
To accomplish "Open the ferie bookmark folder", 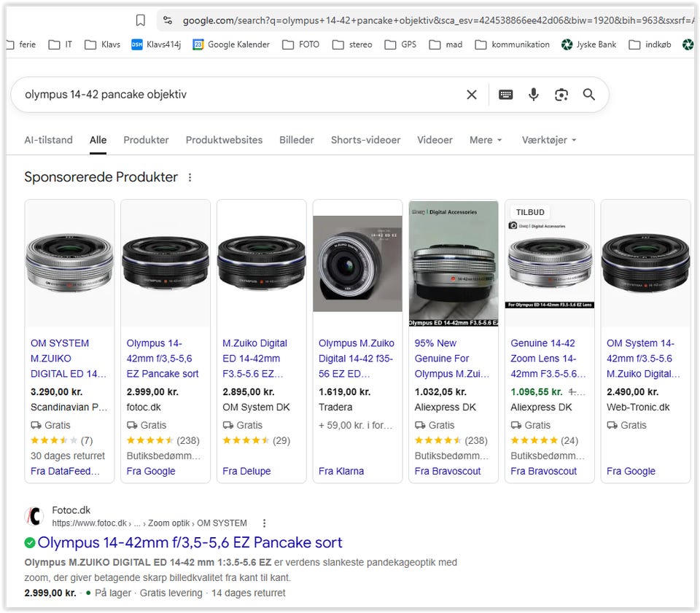I will pyautogui.click(x=21, y=44).
